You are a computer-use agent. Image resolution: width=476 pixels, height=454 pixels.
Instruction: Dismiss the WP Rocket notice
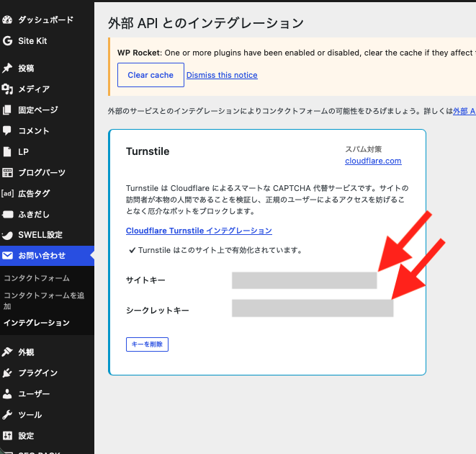tap(222, 75)
